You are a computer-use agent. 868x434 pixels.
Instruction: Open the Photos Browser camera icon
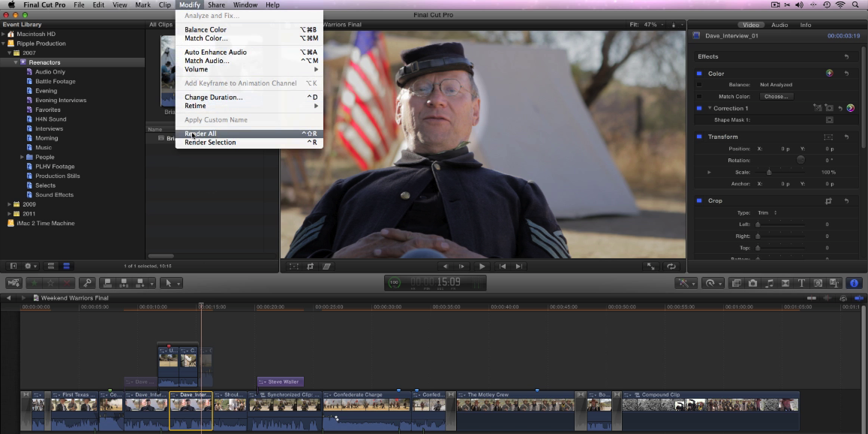pos(753,282)
